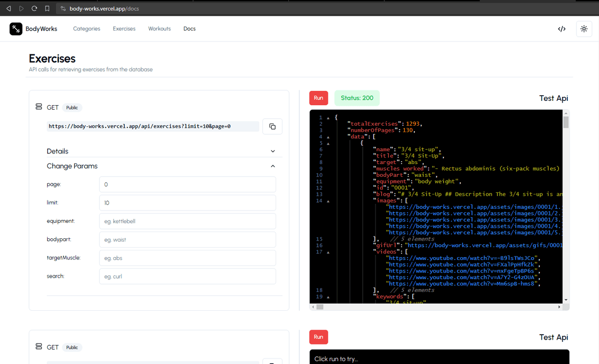Click the "body weight" equipment value
Image resolution: width=599 pixels, height=364 pixels.
pos(435,181)
